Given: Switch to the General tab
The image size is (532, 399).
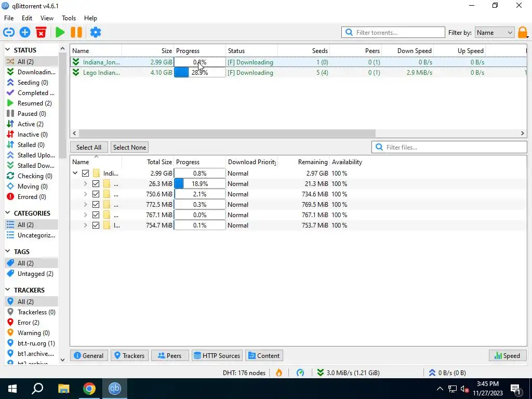Looking at the screenshot, I should (x=89, y=355).
